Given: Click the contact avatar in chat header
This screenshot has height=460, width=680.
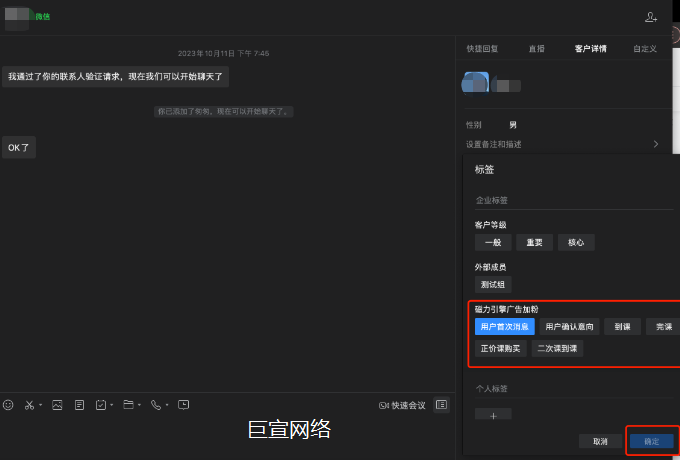Looking at the screenshot, I should [17, 18].
